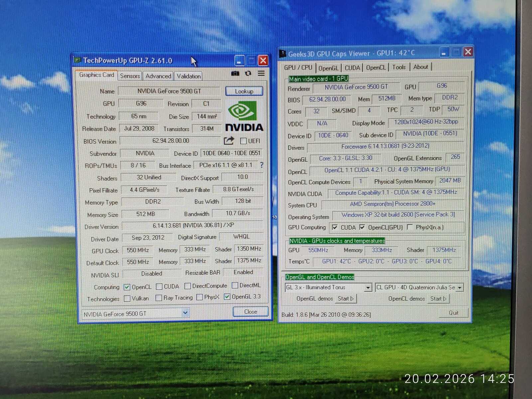The width and height of the screenshot is (532, 399).
Task: Minimize the GPU Caps Viewer window
Action: tap(444, 52)
